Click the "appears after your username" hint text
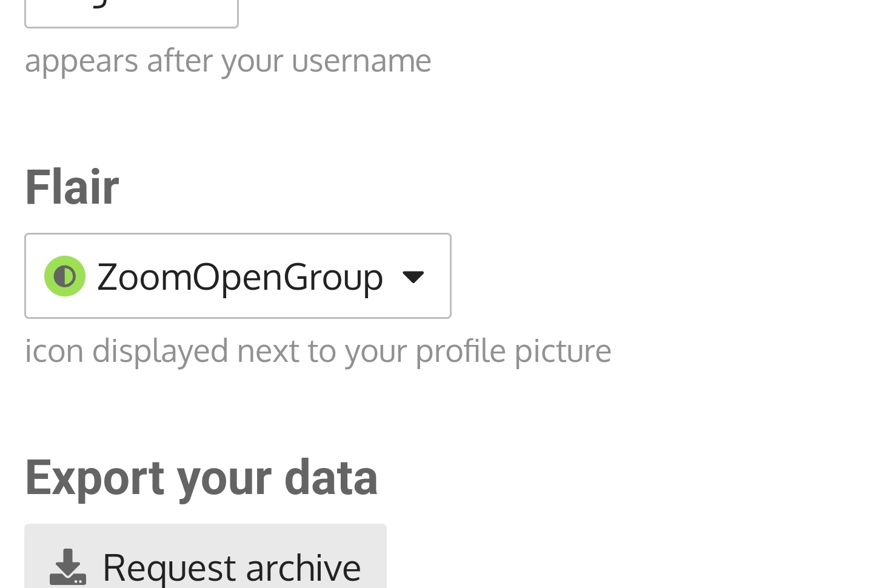The height and width of the screenshot is (588, 873). pyautogui.click(x=228, y=61)
